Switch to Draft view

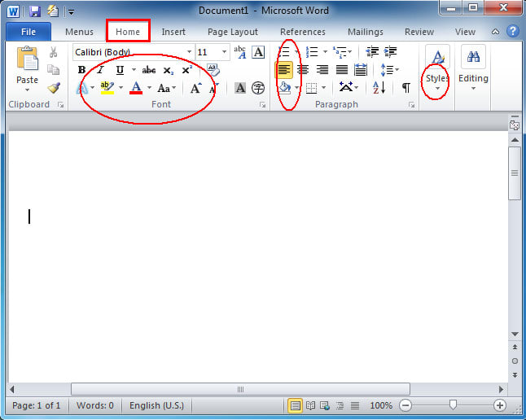[x=355, y=405]
